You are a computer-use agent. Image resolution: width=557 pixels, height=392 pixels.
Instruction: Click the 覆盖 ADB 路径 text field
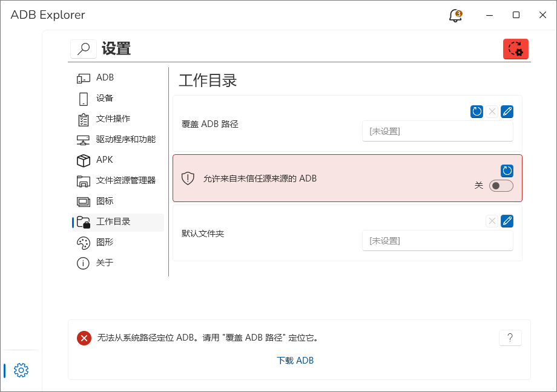[x=438, y=131]
